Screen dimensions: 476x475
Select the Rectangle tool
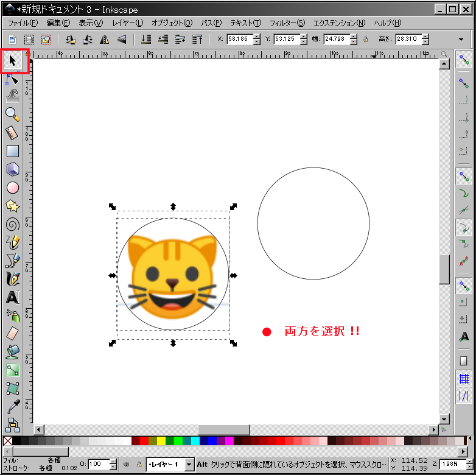(x=13, y=151)
